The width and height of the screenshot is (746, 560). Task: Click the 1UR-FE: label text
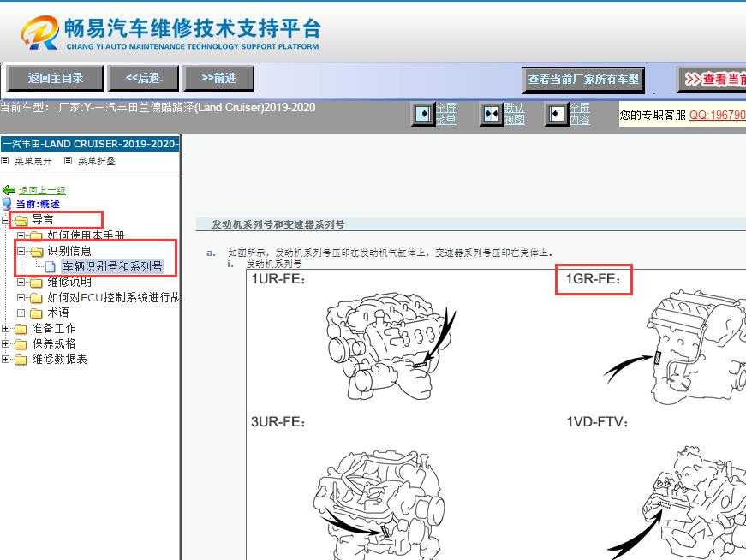tap(278, 279)
